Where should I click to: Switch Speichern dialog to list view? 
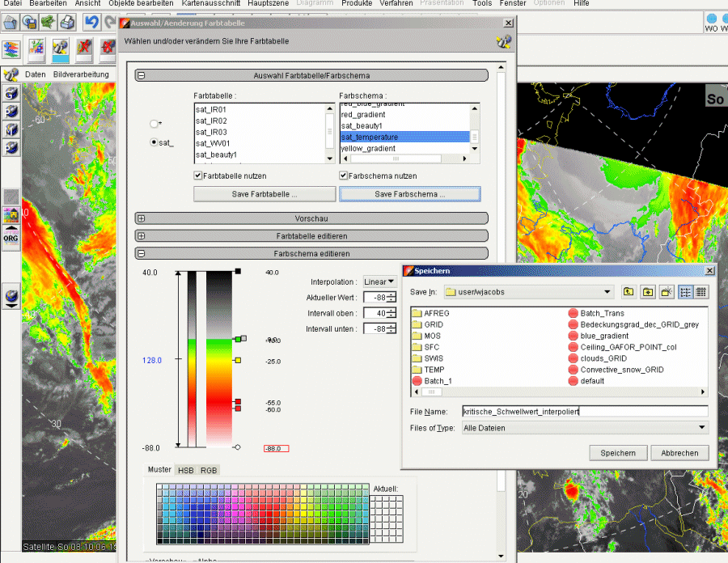click(x=685, y=292)
